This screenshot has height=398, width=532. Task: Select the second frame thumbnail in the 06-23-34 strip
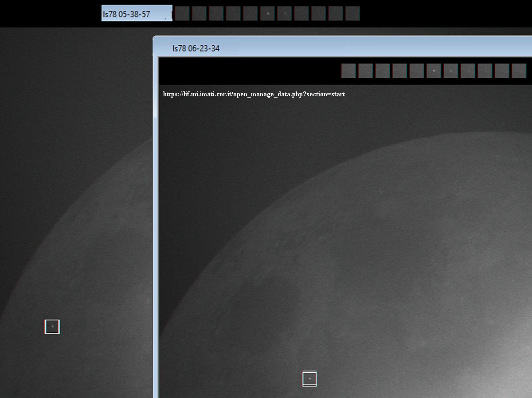coord(366,71)
